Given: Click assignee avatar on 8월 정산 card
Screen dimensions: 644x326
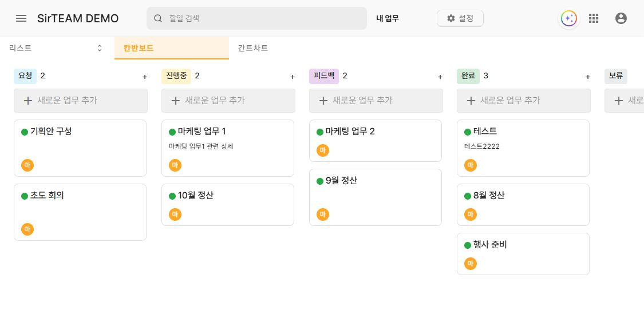Looking at the screenshot, I should (x=471, y=214).
